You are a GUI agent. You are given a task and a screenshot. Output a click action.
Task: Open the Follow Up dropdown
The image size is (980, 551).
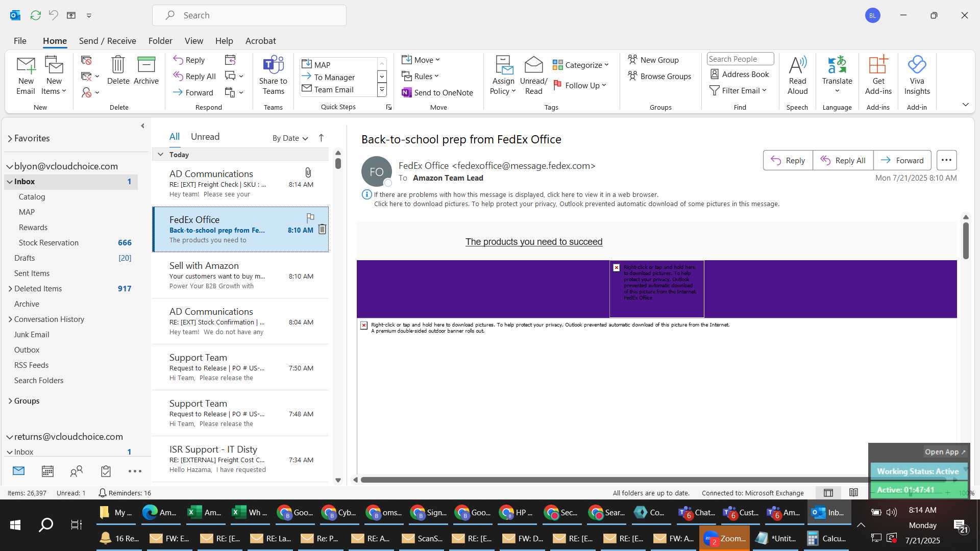click(580, 85)
